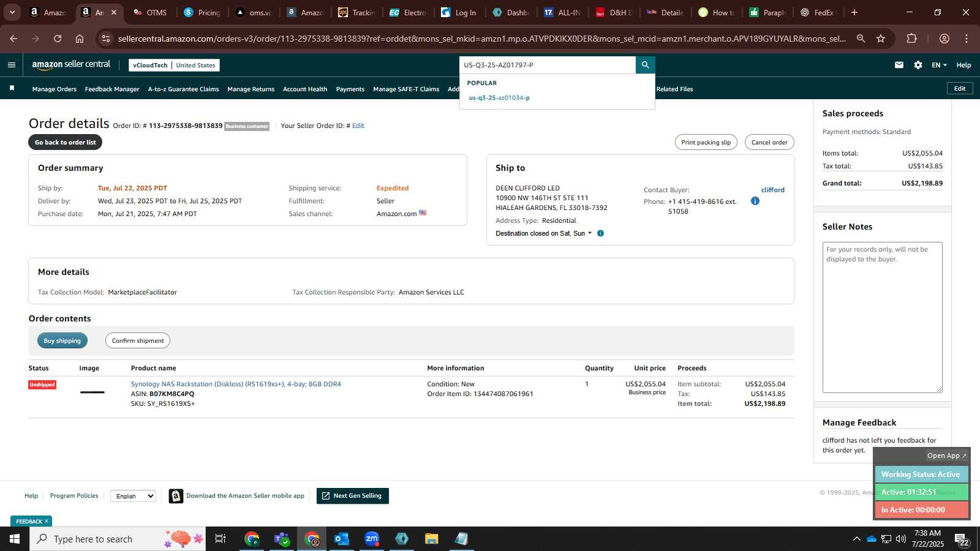The height and width of the screenshot is (551, 980).
Task: Open Manage Returns menu item
Action: click(x=251, y=89)
